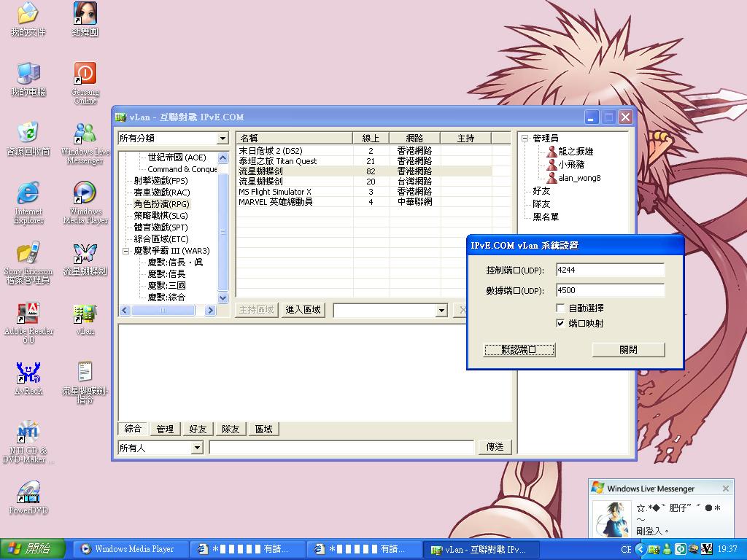Viewport: 747px width, 560px height.
Task: Select MARVEL 英雄總動員 room row
Action: coord(365,201)
